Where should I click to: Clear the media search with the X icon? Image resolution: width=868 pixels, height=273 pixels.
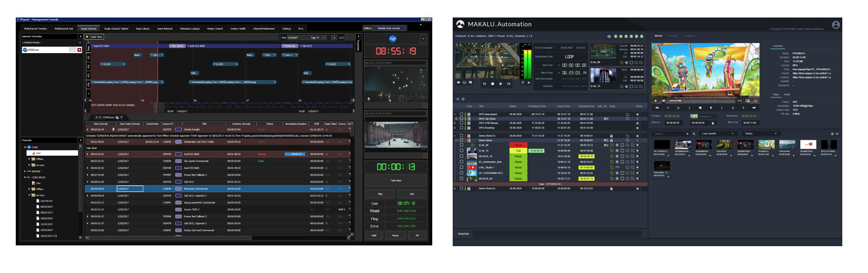688,134
